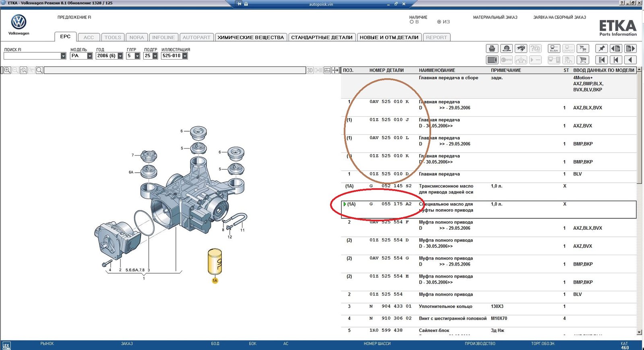Open the ПОИСК FI dropdown

[63, 56]
